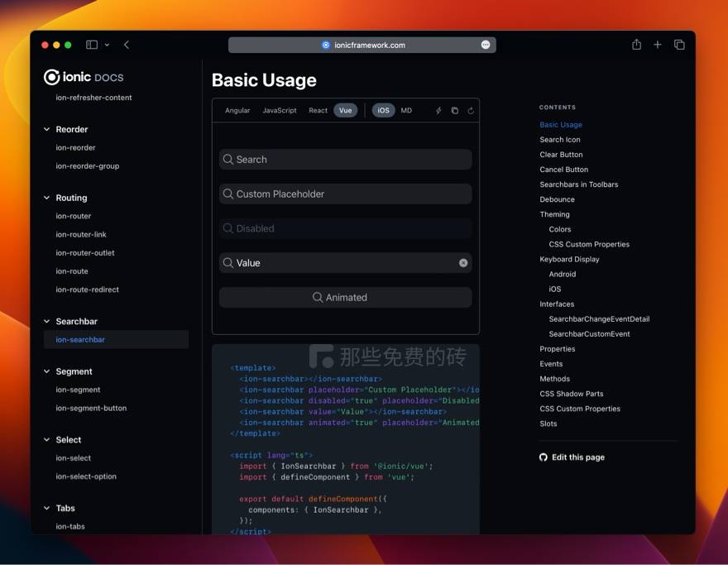
Task: Click the site settings icon in address bar
Action: (326, 45)
